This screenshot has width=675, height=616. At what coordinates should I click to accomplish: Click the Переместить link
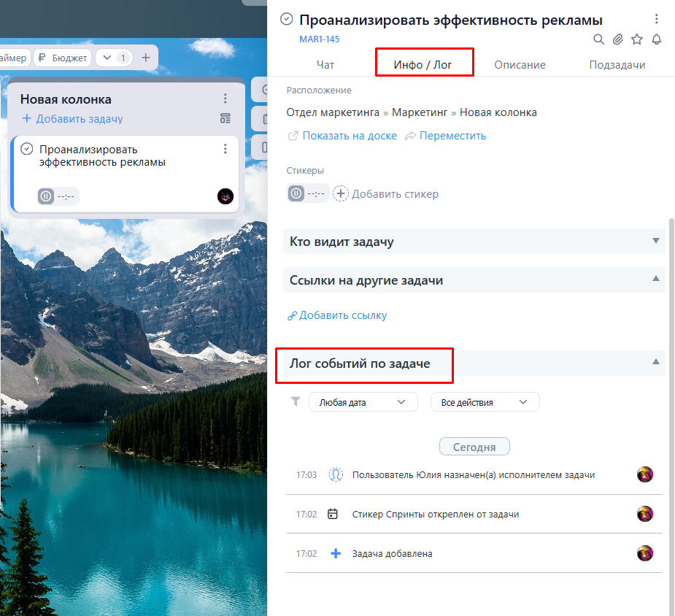click(446, 136)
